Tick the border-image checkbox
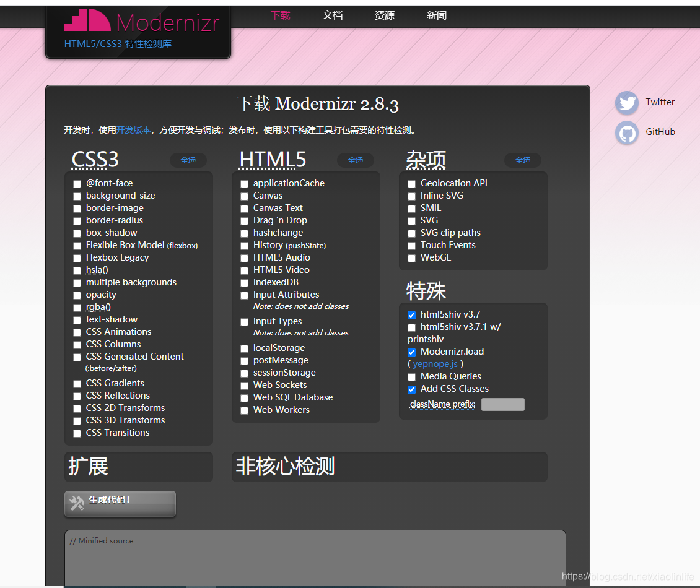This screenshot has height=588, width=700. (x=77, y=209)
